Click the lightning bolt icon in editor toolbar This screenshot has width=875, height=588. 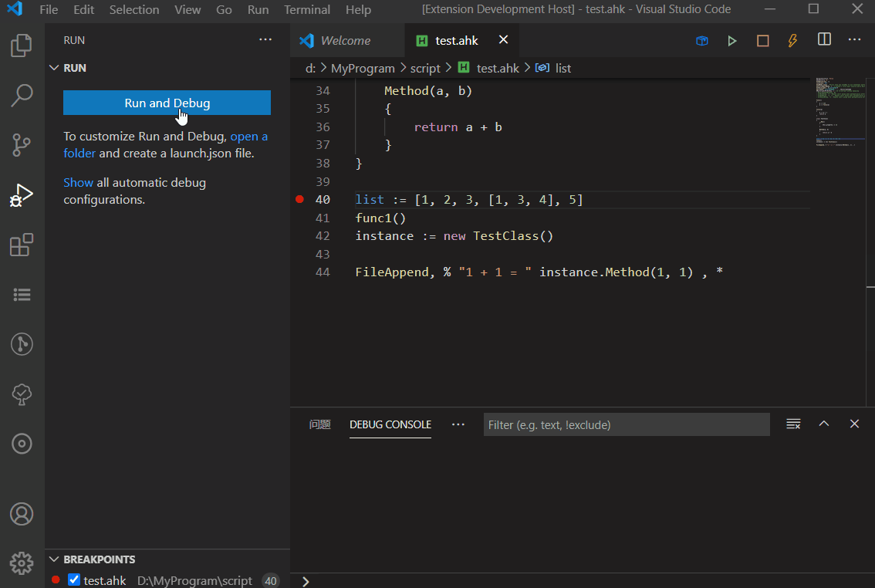point(792,41)
